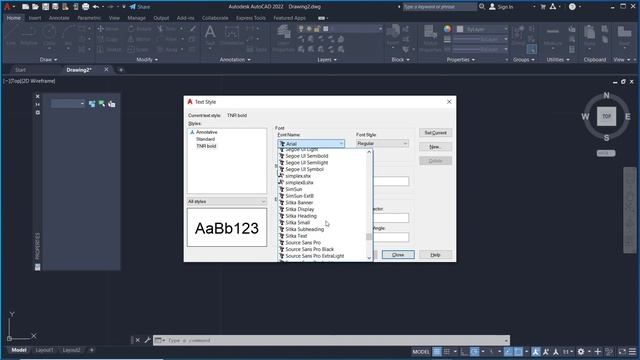Open the All styles filter dropdown

tap(227, 202)
